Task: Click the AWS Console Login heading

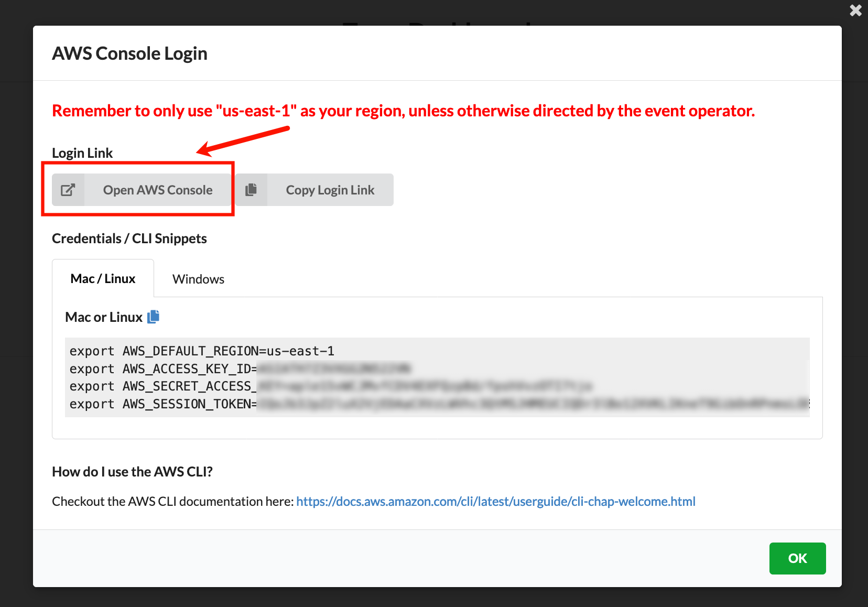Action: pos(129,53)
